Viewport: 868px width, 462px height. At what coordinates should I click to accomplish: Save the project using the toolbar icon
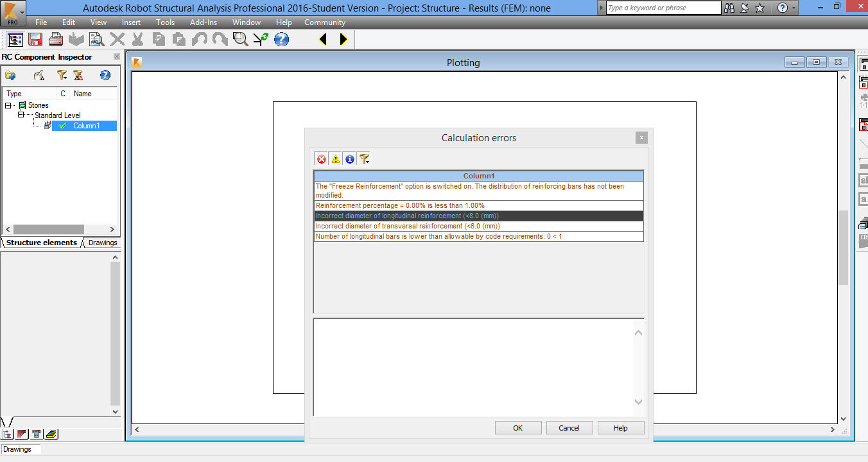click(x=35, y=39)
